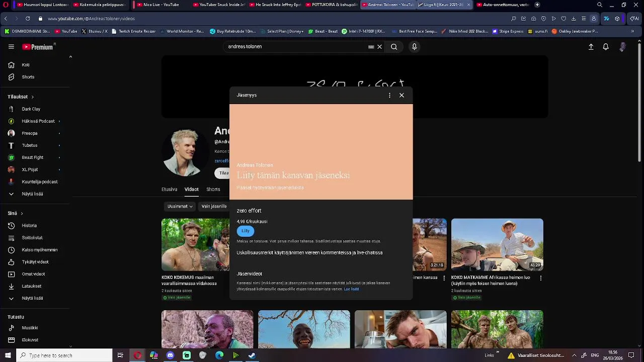Open Tykätyt videot in the sidebar
This screenshot has height=362, width=644.
(x=34, y=262)
